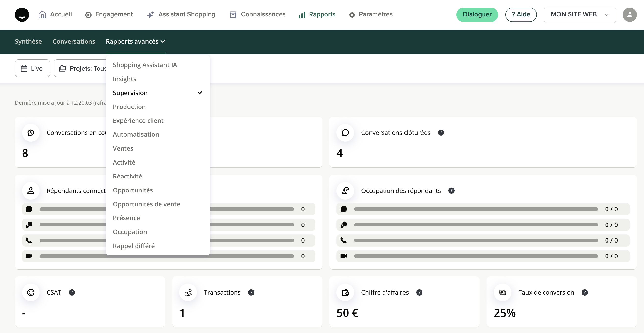Open the MON SITE WEB site selector
Viewport: 644px width, 333px height.
click(580, 15)
